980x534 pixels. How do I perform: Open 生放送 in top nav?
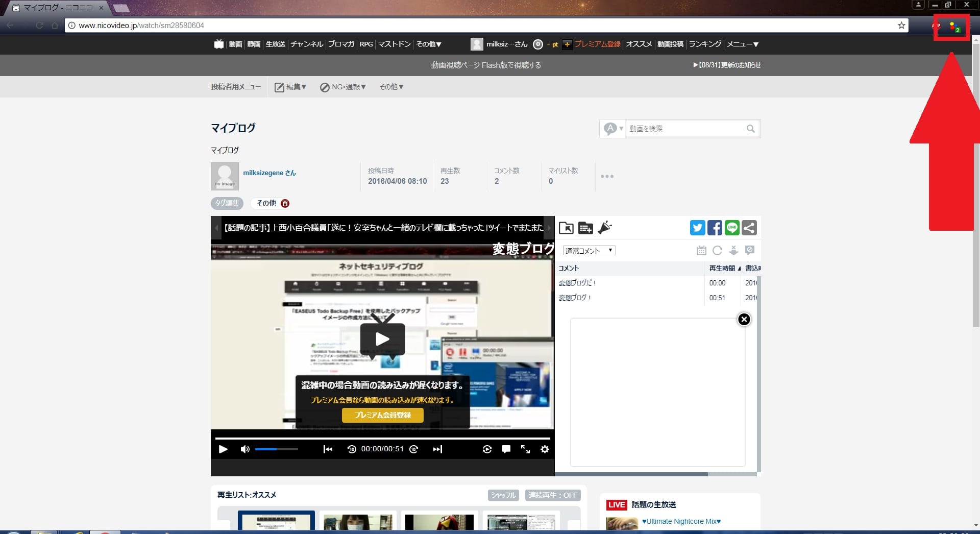coord(275,44)
